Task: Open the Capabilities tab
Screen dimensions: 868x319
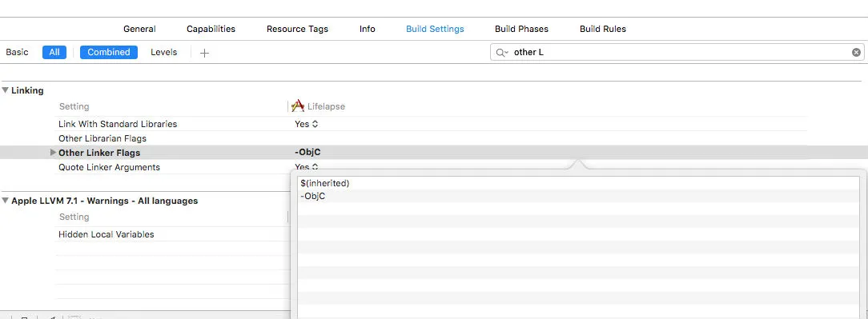Action: click(x=211, y=29)
